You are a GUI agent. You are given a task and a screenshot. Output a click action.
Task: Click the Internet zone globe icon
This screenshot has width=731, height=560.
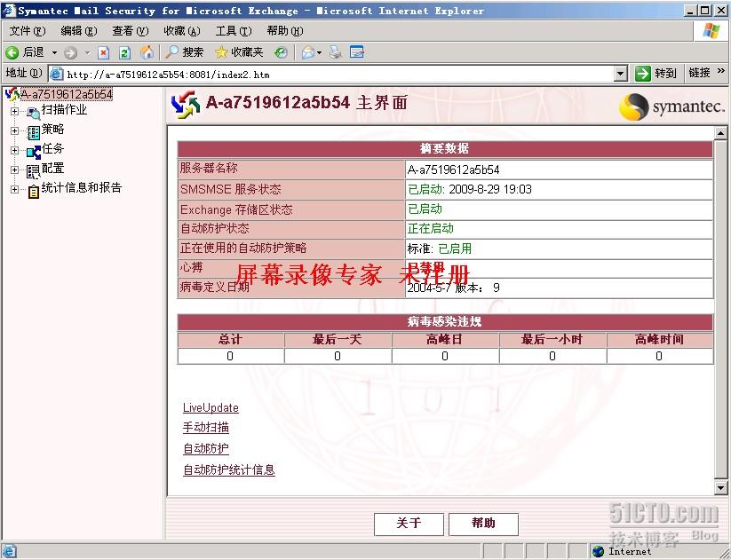pyautogui.click(x=598, y=552)
